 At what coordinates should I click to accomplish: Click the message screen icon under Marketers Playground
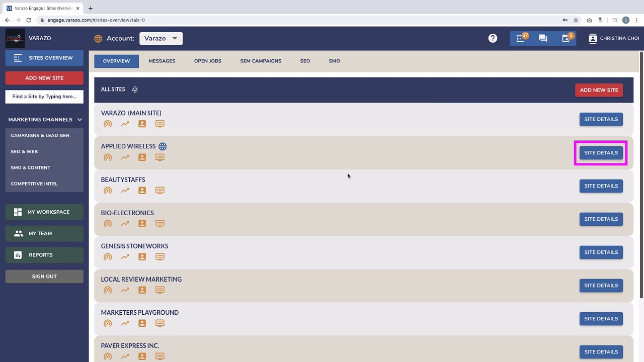pyautogui.click(x=160, y=323)
